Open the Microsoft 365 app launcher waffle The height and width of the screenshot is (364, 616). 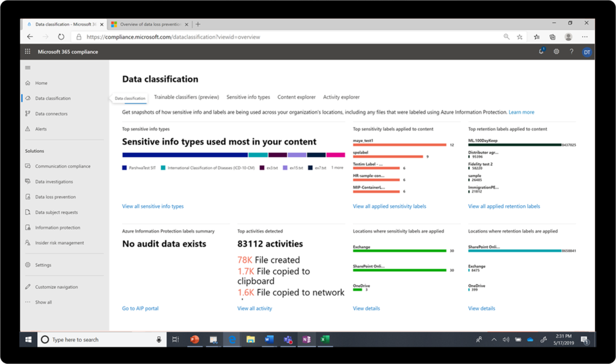tap(27, 52)
